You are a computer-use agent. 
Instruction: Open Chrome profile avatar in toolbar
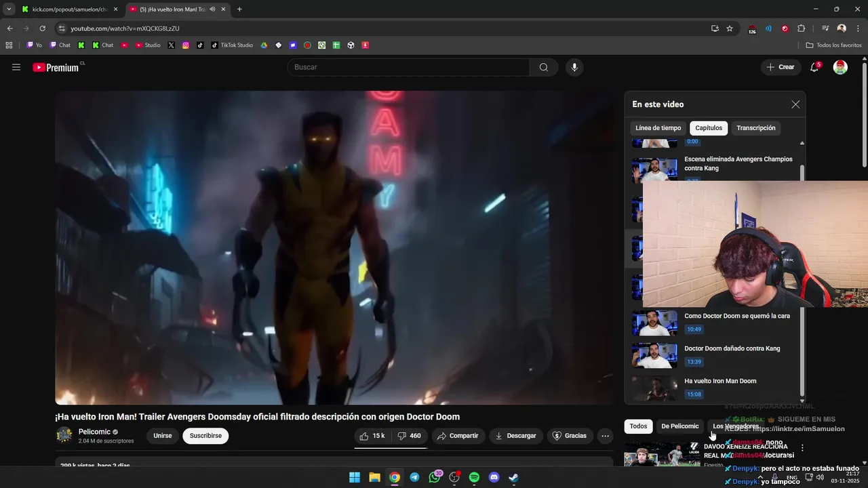[x=842, y=28]
